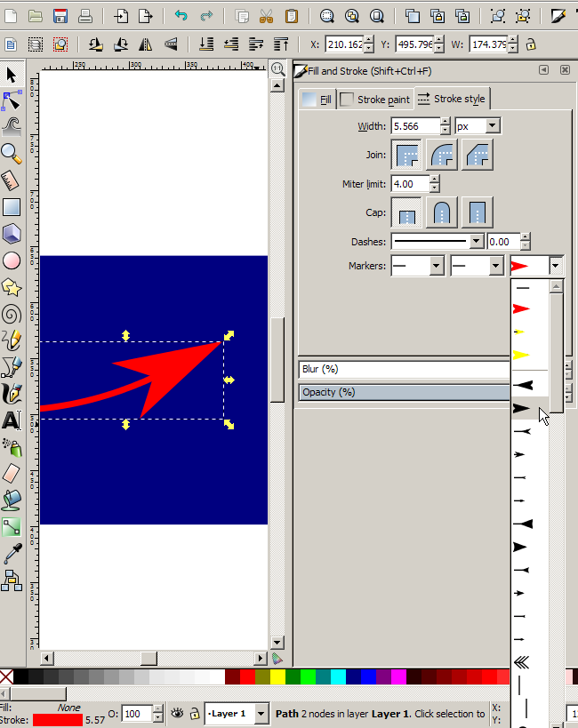The height and width of the screenshot is (728, 578).
Task: Click the zoom 1:1 button above scrollbar
Action: pos(277,69)
